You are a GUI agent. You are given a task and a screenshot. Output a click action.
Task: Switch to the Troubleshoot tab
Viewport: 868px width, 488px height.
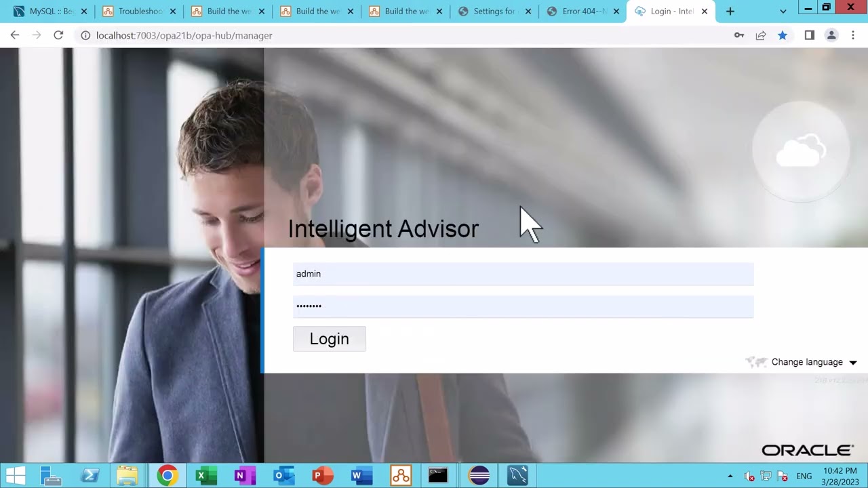[x=139, y=12]
